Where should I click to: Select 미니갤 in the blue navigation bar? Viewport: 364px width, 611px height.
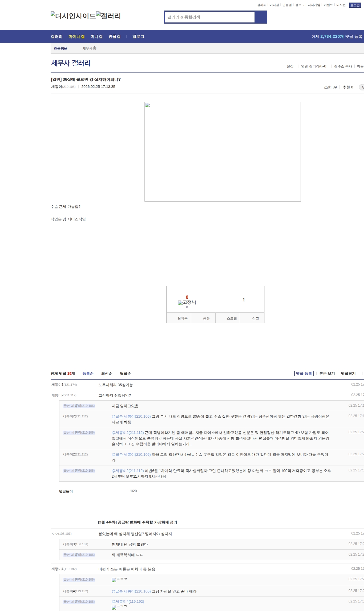pyautogui.click(x=96, y=37)
